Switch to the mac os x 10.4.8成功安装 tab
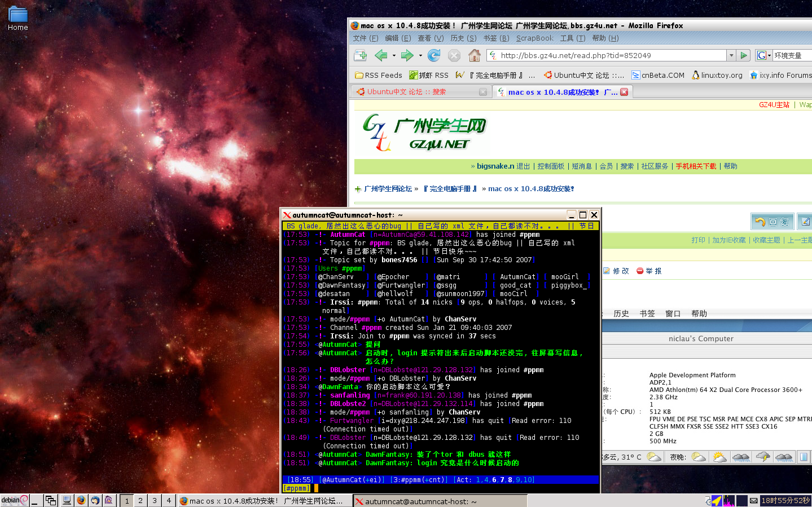812x507 pixels. (562, 92)
